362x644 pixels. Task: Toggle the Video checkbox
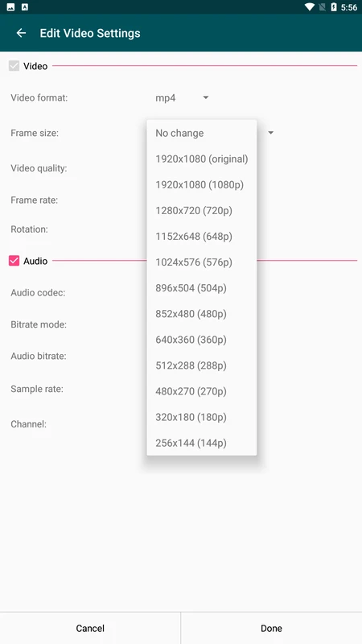pos(14,66)
